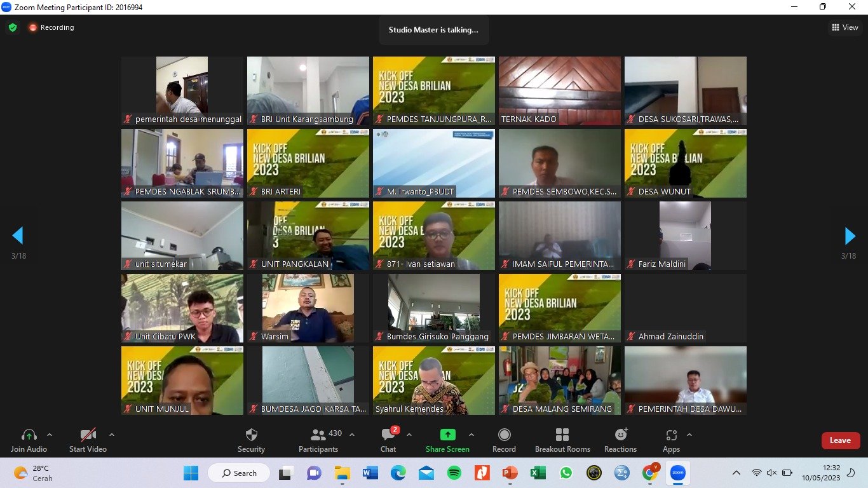Open Task View on the taskbar
This screenshot has width=868, height=488.
coord(286,473)
